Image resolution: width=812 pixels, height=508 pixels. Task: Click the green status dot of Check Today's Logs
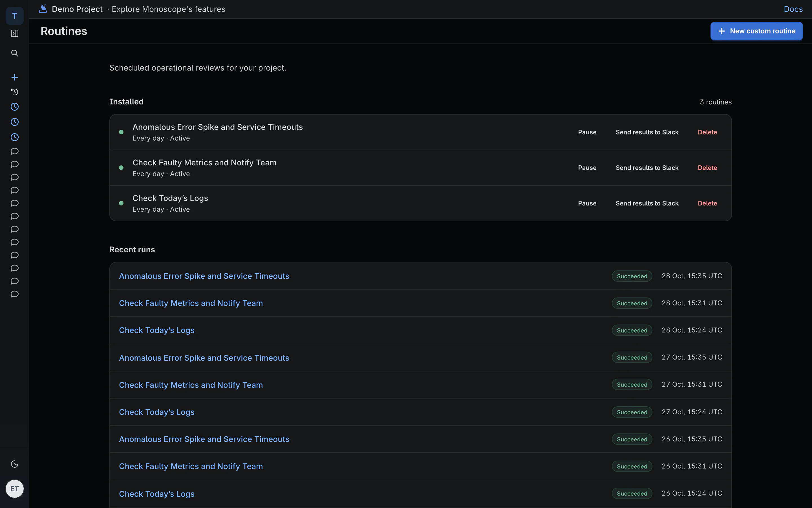coord(121,203)
